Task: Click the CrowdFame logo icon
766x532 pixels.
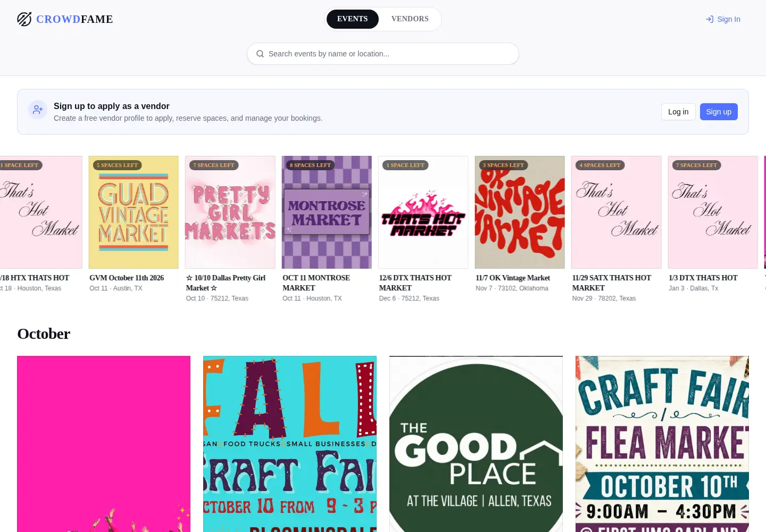Action: (x=24, y=19)
